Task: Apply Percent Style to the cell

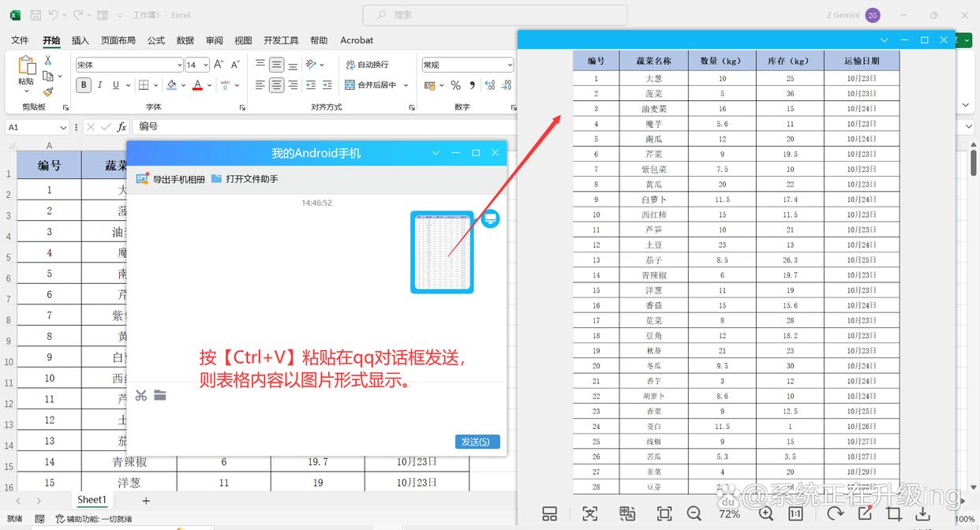Action: coord(455,85)
